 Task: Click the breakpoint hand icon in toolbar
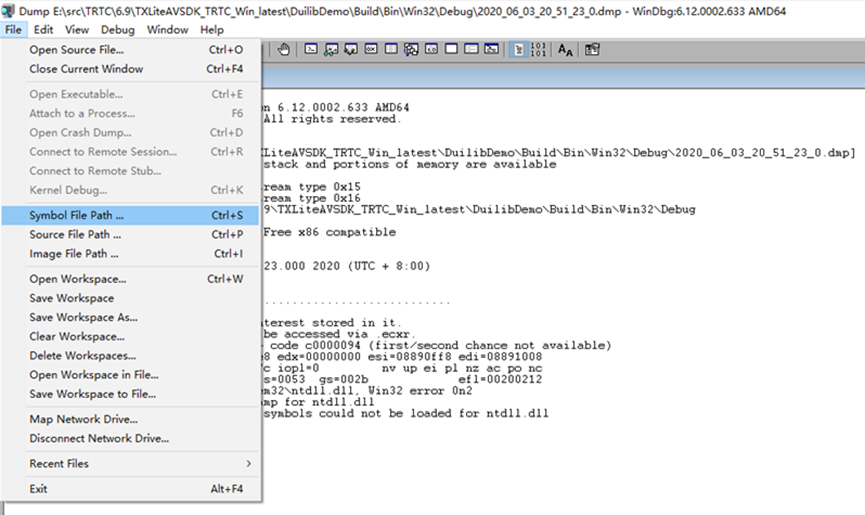284,50
